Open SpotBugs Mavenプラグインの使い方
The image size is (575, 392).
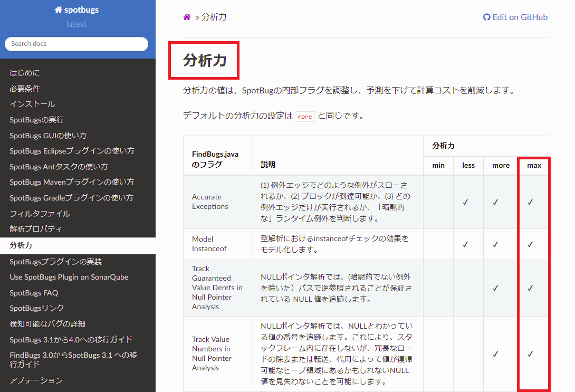pos(72,182)
